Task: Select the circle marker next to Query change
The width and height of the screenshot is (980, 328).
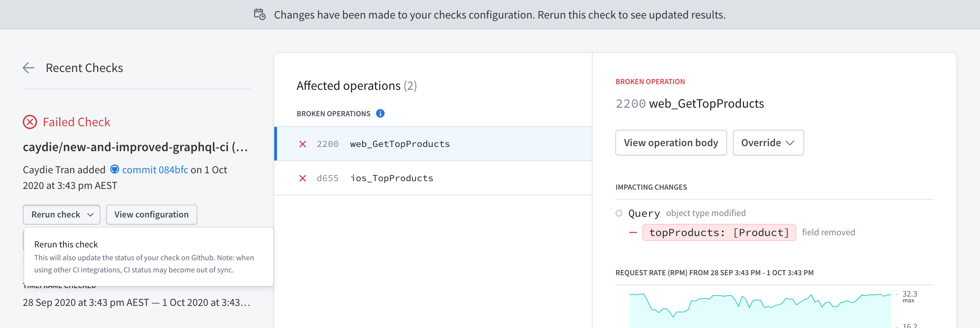Action: (619, 213)
